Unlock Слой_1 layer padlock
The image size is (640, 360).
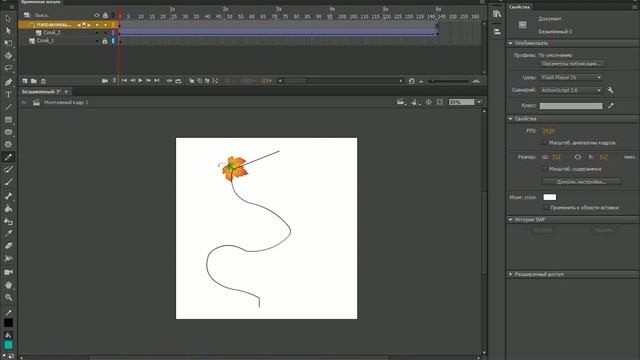[105, 41]
